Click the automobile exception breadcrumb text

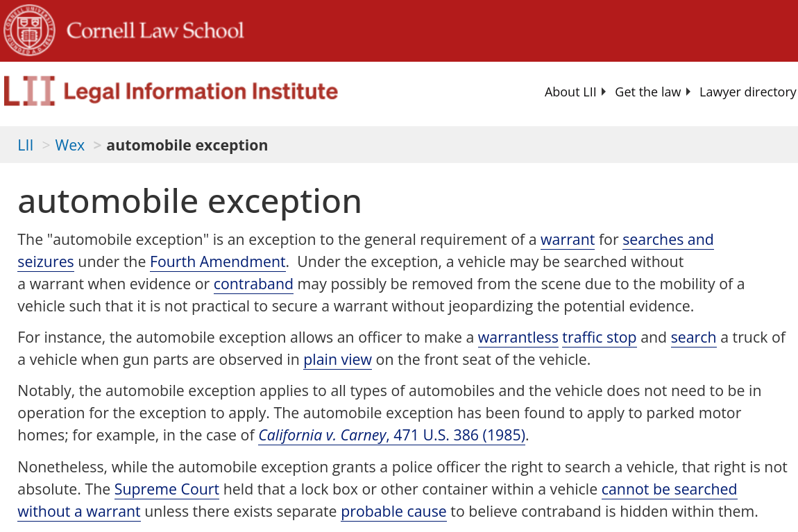[187, 146]
